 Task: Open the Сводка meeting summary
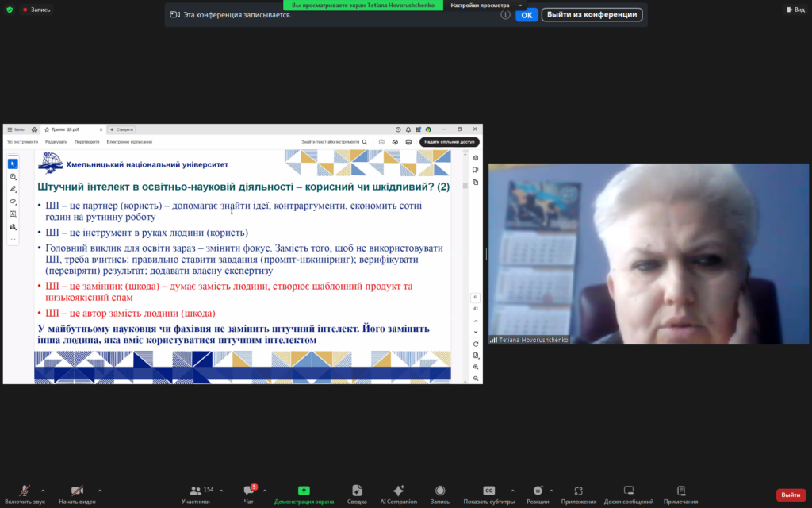point(357,492)
